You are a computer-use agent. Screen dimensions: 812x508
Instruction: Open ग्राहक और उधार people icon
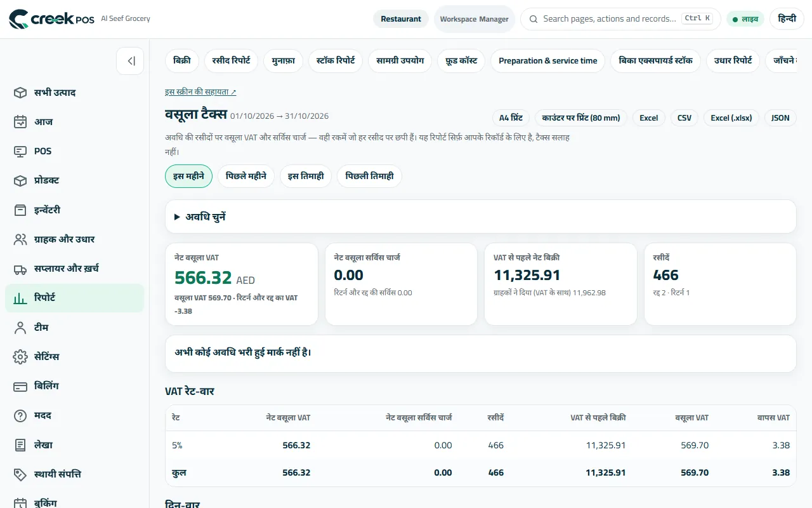click(20, 239)
